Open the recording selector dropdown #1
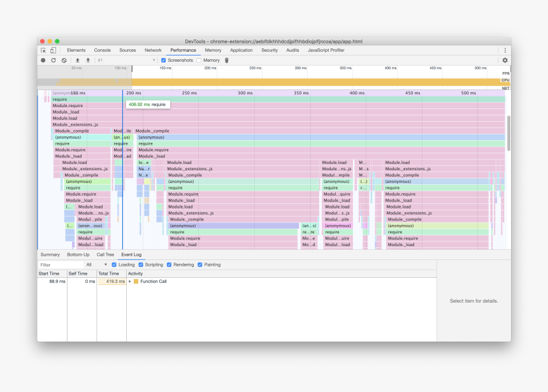 pos(126,61)
